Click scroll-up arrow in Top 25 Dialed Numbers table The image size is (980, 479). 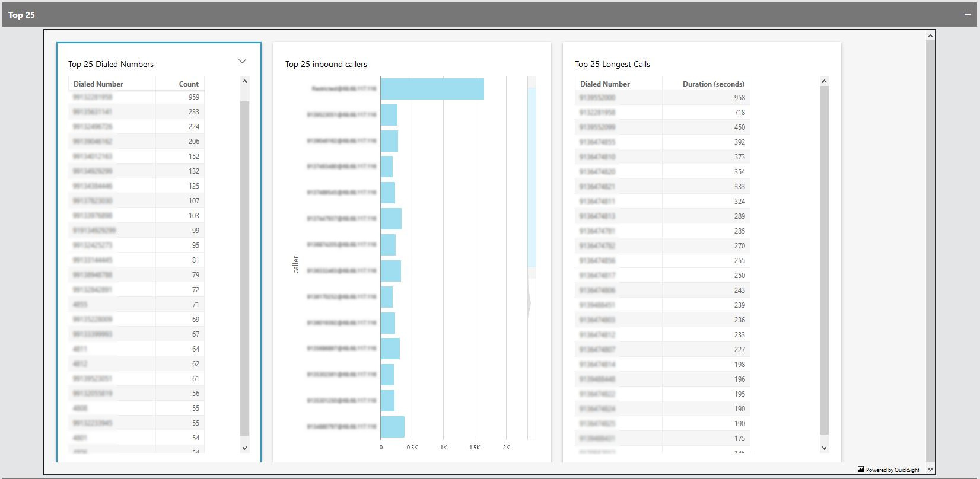pyautogui.click(x=244, y=82)
